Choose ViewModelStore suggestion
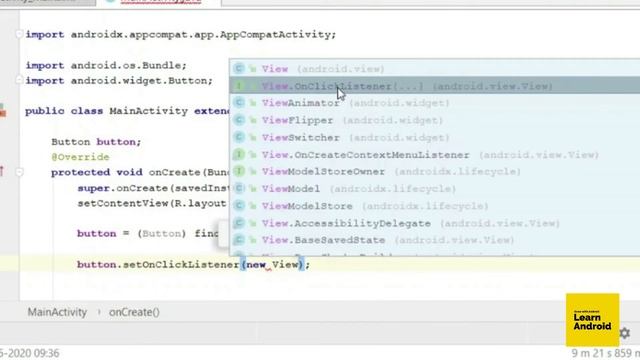 [x=434, y=206]
